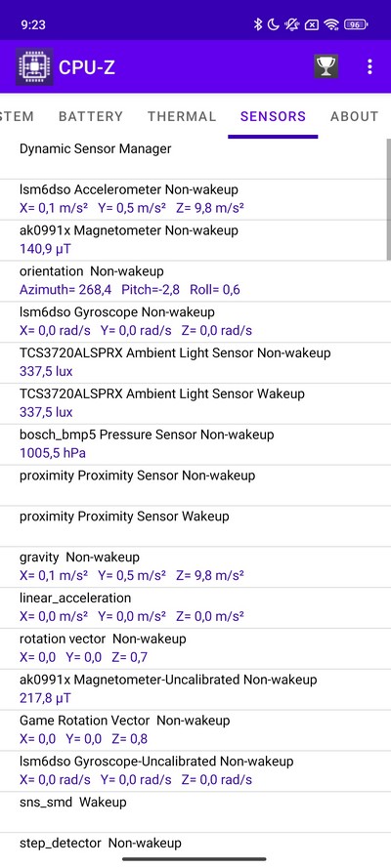
Task: Select the Sensors tab
Action: 273,116
